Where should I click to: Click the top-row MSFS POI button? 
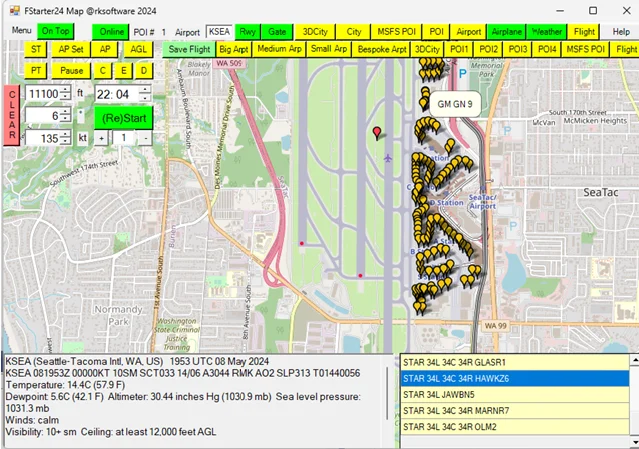tap(396, 32)
